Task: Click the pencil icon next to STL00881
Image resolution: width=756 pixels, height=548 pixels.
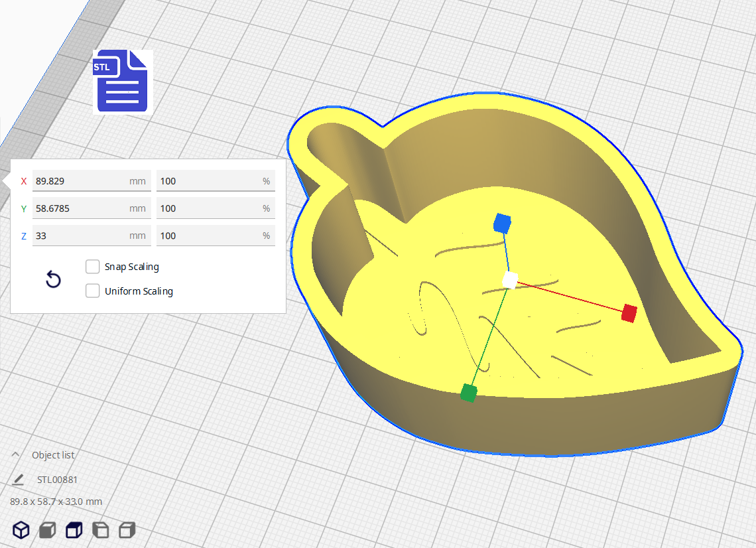Action: pyautogui.click(x=18, y=480)
